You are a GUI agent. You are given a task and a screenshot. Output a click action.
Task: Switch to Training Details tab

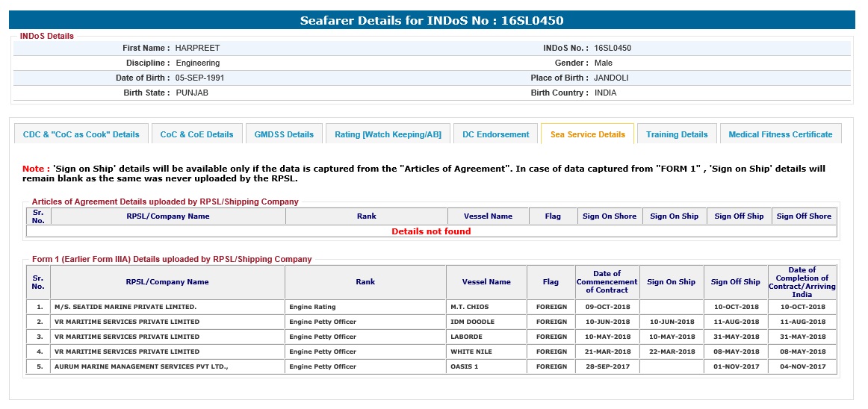677,134
